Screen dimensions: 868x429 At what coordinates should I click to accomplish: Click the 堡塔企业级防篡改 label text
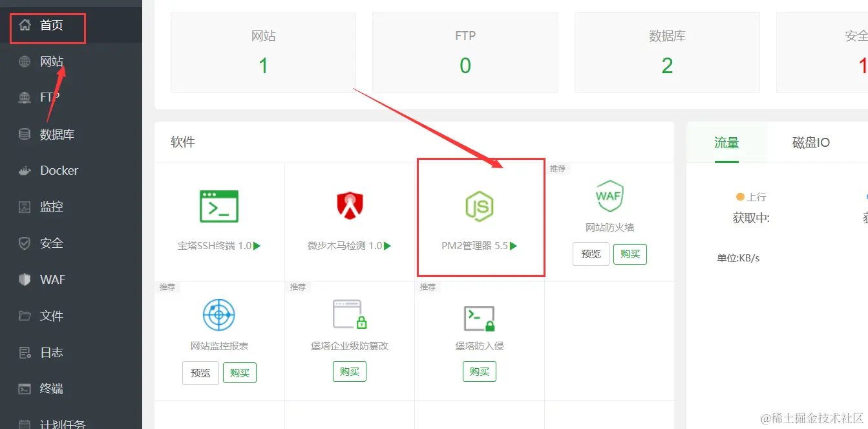350,346
